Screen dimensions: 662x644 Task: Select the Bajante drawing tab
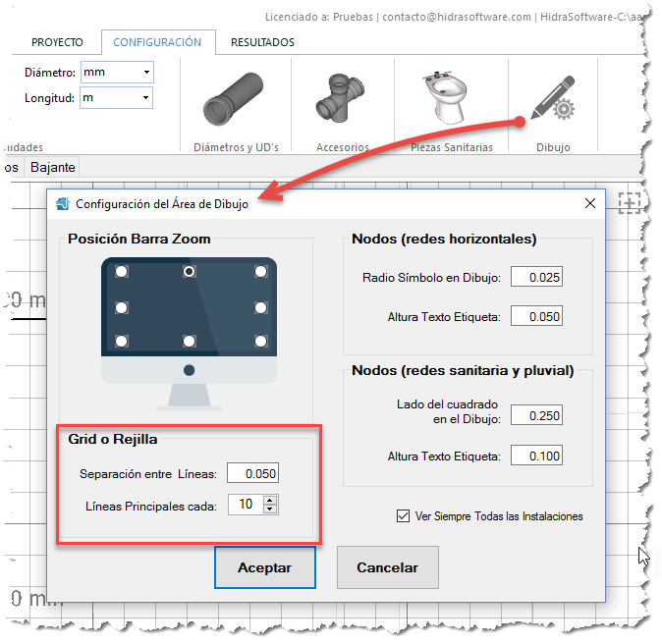pos(53,168)
